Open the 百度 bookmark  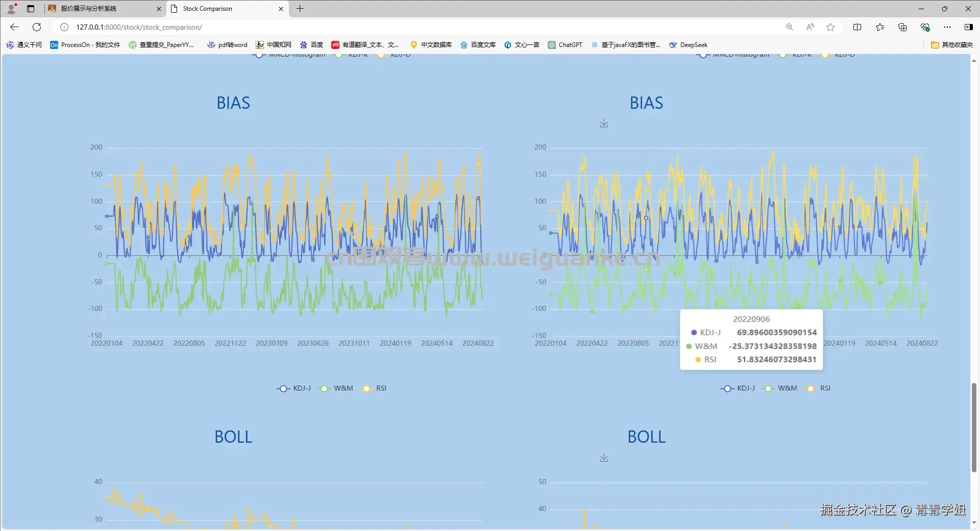click(x=311, y=45)
